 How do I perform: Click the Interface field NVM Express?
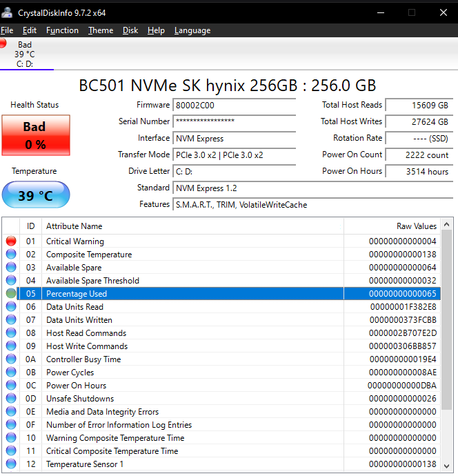click(234, 139)
